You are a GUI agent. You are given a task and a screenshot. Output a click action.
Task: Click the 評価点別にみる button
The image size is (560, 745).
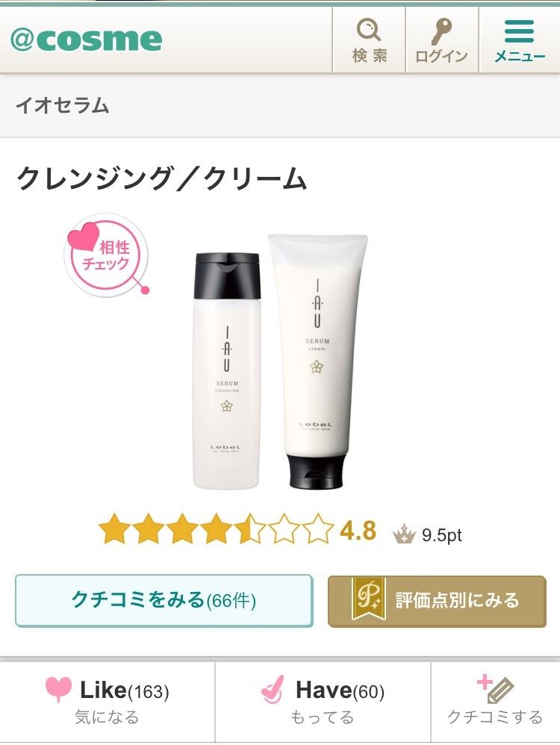(437, 601)
